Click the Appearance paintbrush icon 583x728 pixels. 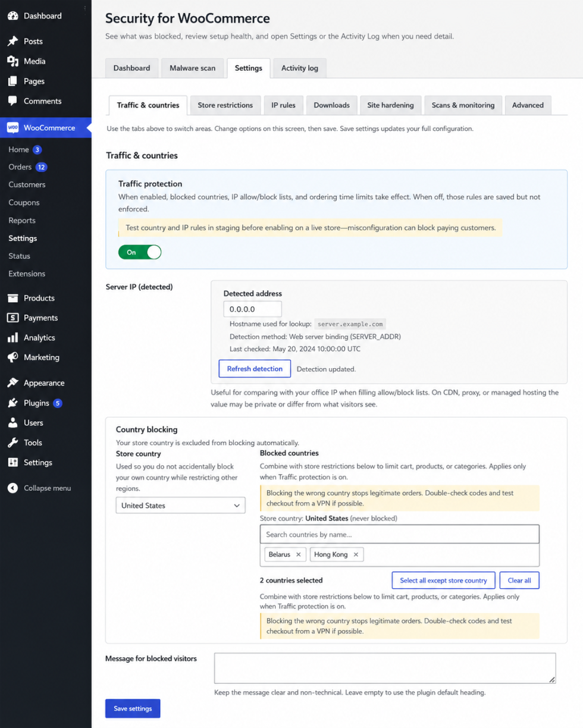coord(12,383)
